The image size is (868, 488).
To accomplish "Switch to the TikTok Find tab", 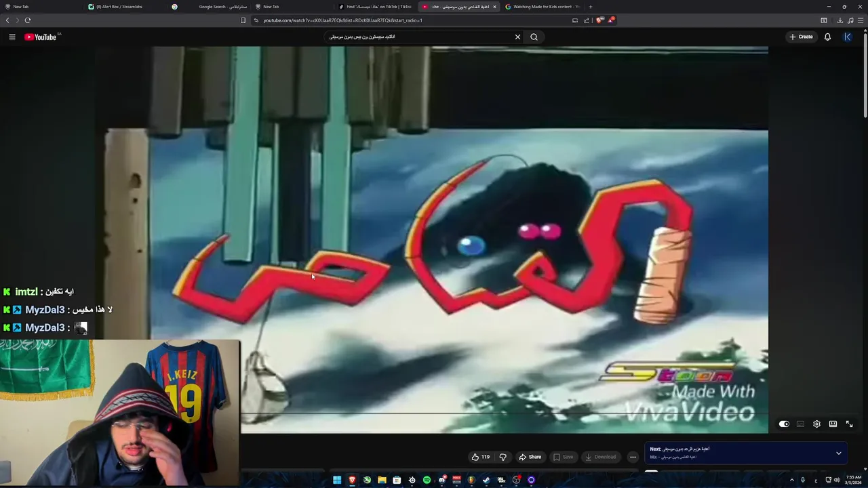I will [376, 7].
